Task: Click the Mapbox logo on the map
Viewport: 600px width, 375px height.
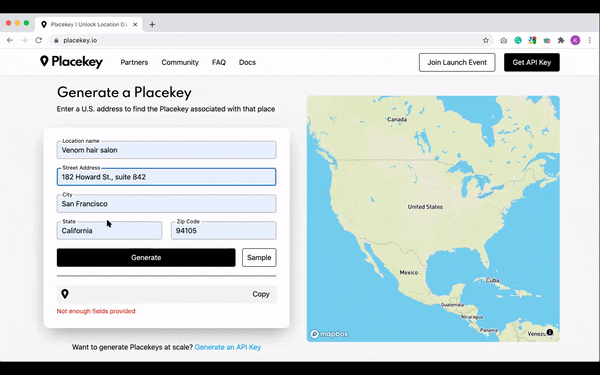Action: [329, 334]
